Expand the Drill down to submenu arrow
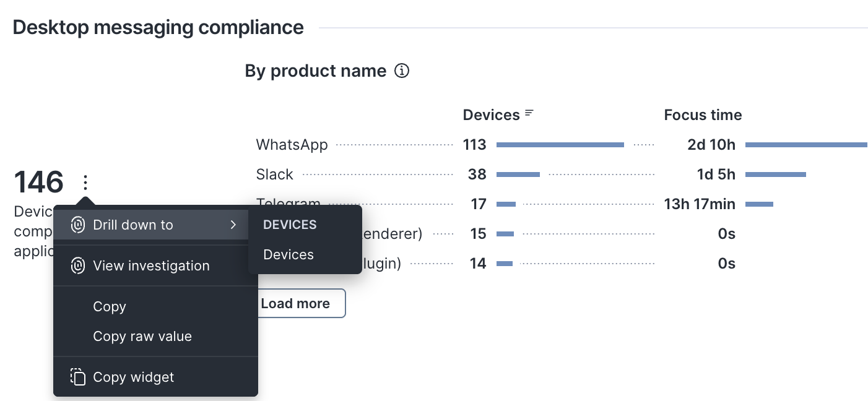 coord(233,225)
